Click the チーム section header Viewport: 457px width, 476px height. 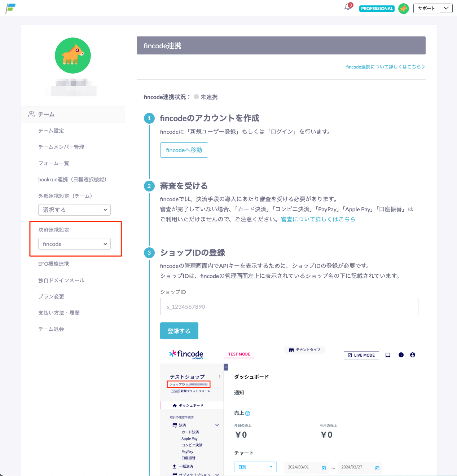tap(73, 114)
